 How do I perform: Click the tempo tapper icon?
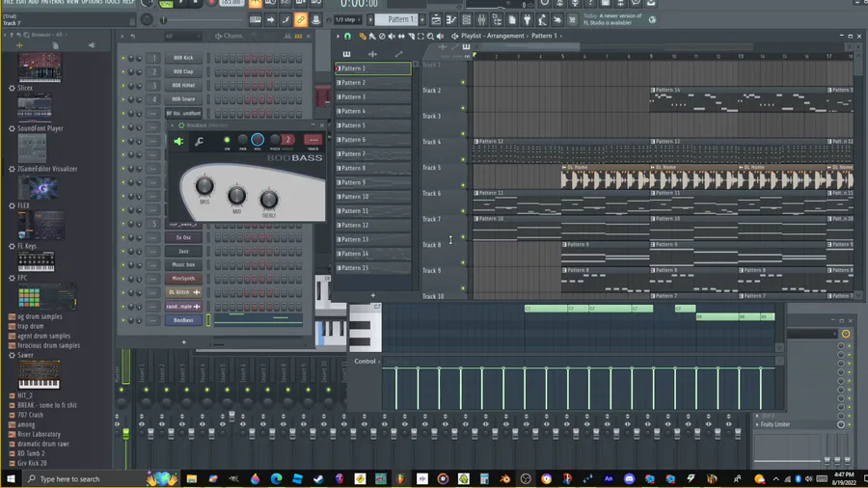coord(542,20)
